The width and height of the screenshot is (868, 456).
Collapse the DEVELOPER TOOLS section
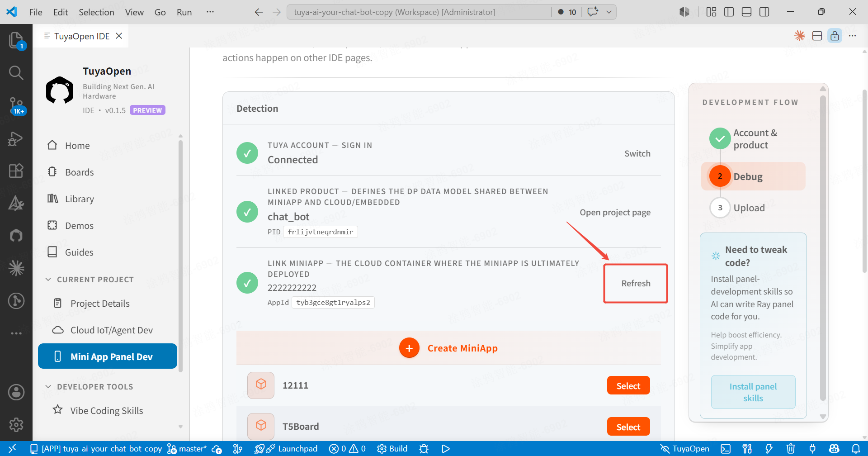[90, 387]
